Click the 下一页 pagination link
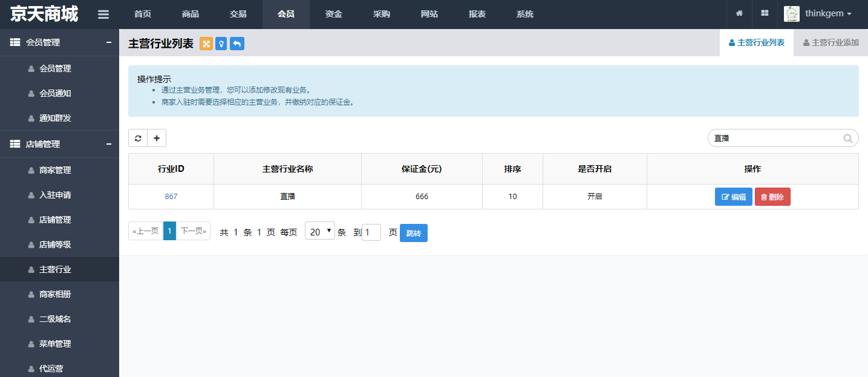Screen dimensions: 868x377 (x=193, y=231)
